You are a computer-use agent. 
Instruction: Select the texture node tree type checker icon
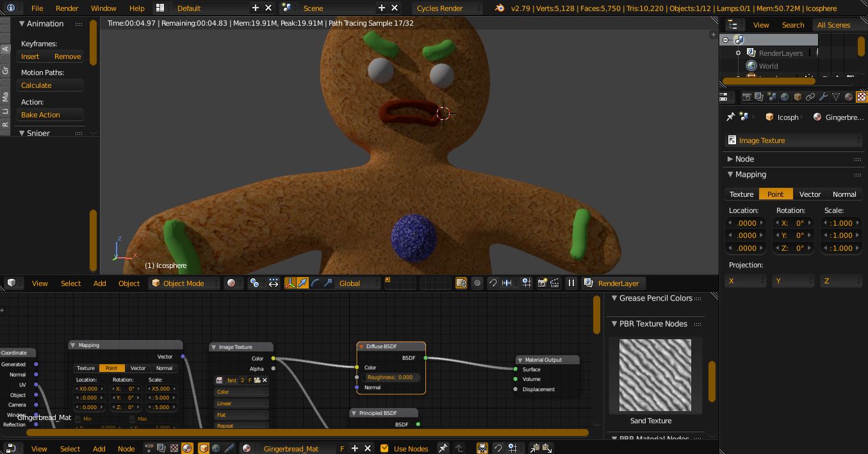click(174, 448)
